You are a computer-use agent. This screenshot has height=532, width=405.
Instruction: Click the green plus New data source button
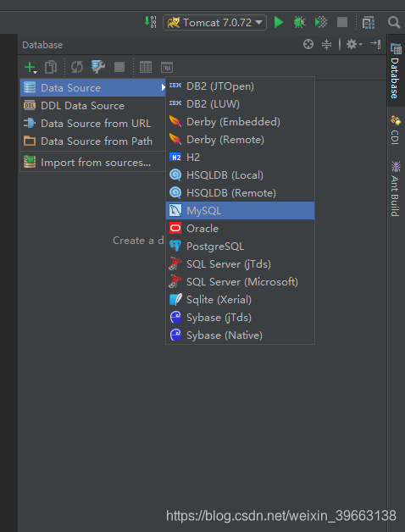click(31, 67)
